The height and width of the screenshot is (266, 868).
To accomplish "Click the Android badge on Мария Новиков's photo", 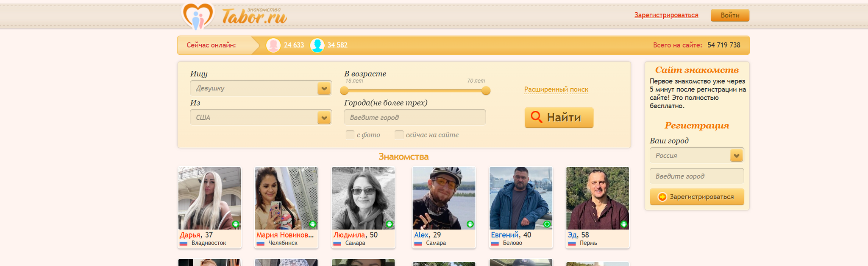I will 313,224.
